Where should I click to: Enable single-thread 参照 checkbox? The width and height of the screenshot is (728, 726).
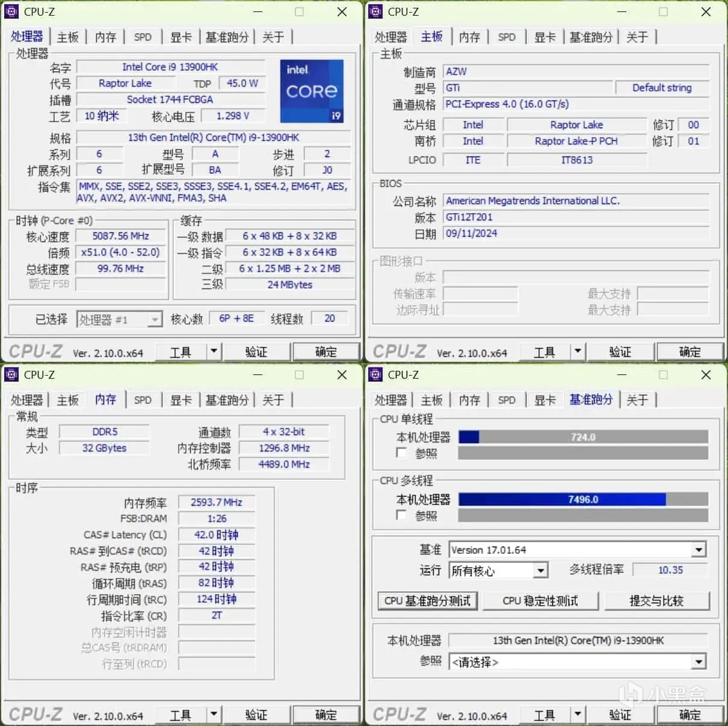click(402, 452)
